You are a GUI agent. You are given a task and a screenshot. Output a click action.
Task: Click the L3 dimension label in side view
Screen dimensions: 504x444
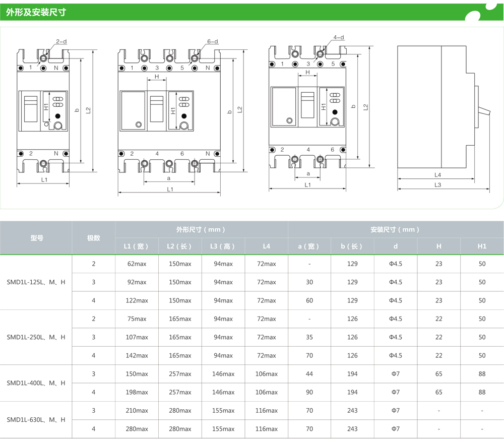click(437, 185)
